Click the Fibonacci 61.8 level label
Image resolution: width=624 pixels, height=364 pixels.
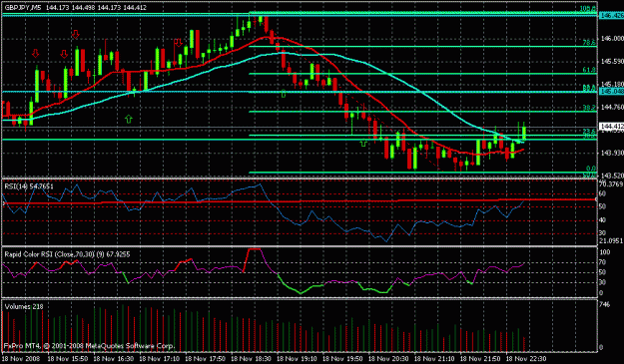pyautogui.click(x=589, y=70)
